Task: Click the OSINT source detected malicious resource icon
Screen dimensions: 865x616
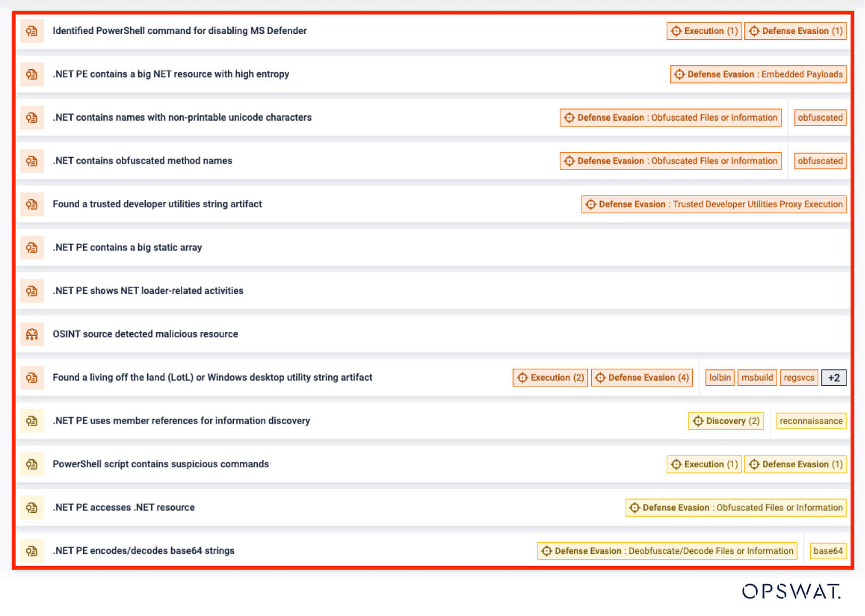Action: pos(32,334)
